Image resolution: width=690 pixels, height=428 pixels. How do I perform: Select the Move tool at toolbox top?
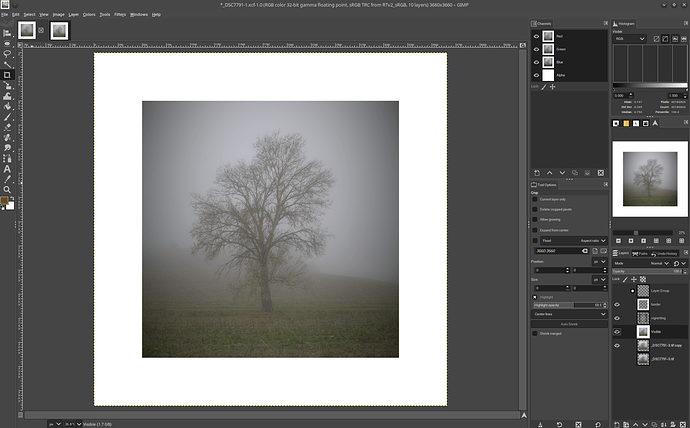tap(7, 33)
